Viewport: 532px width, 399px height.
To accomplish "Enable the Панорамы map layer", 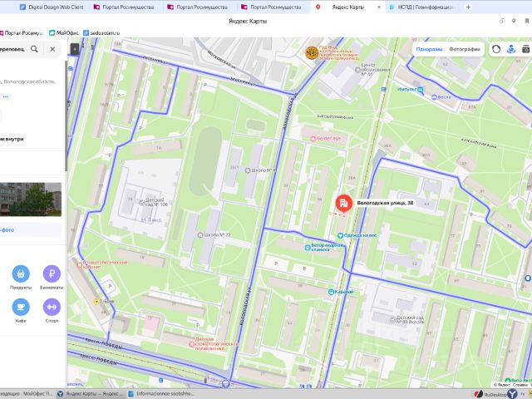I will (429, 49).
